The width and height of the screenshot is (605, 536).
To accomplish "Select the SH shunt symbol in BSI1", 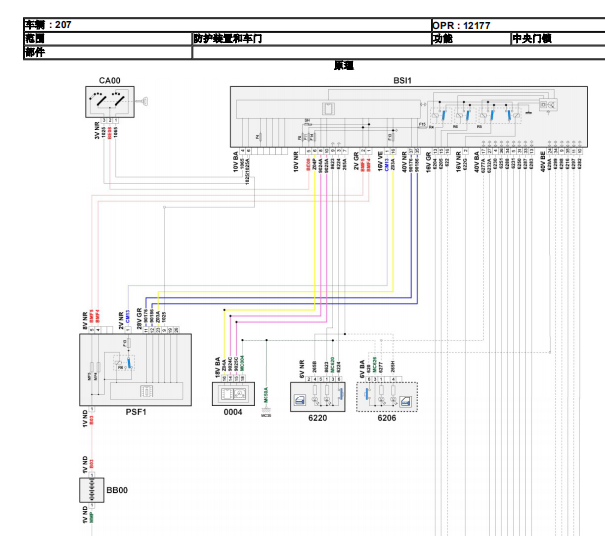I will point(308,123).
